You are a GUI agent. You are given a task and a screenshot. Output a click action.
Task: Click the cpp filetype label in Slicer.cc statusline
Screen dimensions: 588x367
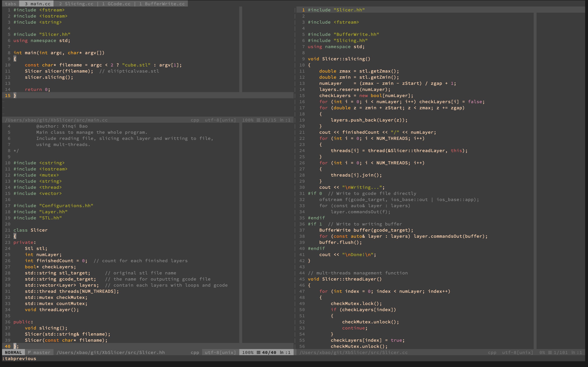tap(492, 352)
